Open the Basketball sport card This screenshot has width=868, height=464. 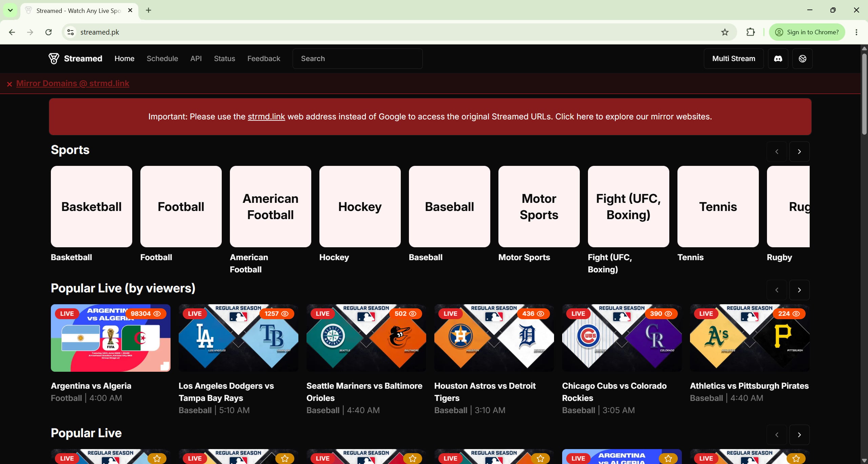click(x=92, y=207)
